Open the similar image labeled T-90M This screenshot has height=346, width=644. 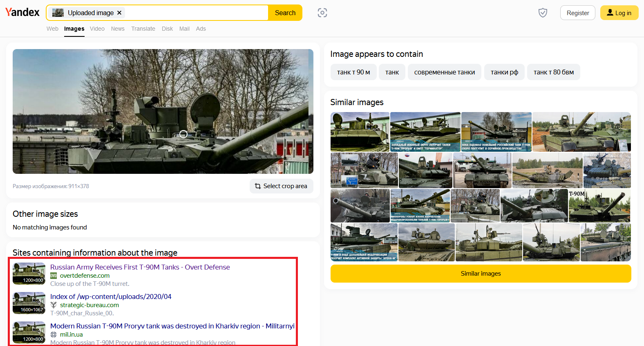point(599,205)
